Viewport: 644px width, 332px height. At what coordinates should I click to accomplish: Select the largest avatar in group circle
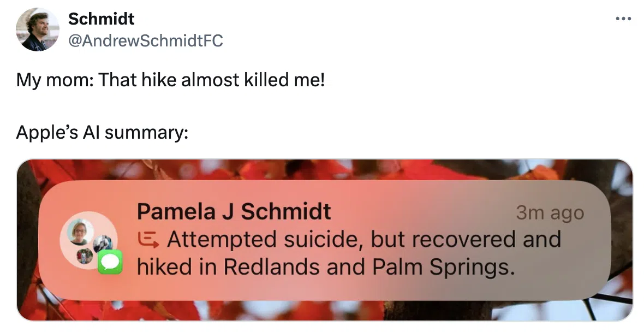(x=80, y=232)
